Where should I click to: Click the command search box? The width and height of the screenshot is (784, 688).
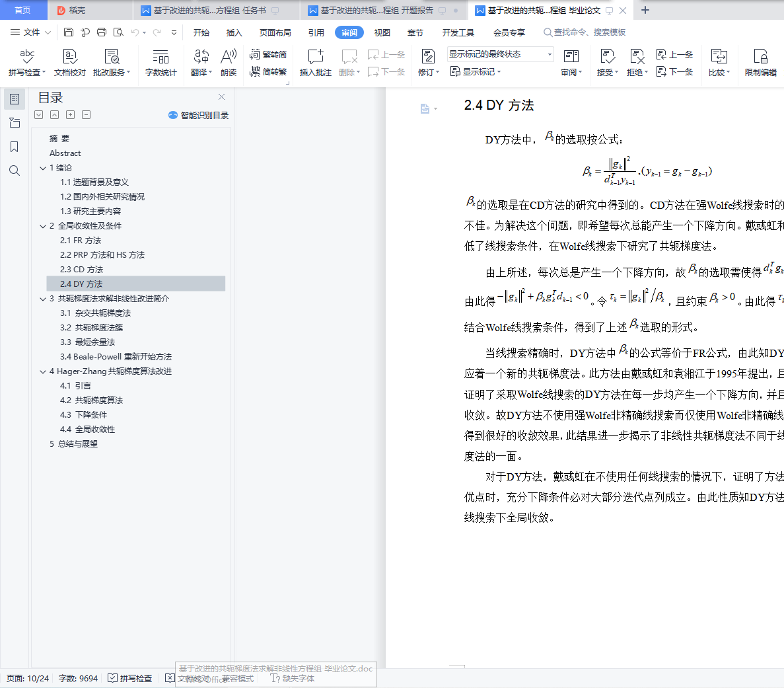pos(585,32)
